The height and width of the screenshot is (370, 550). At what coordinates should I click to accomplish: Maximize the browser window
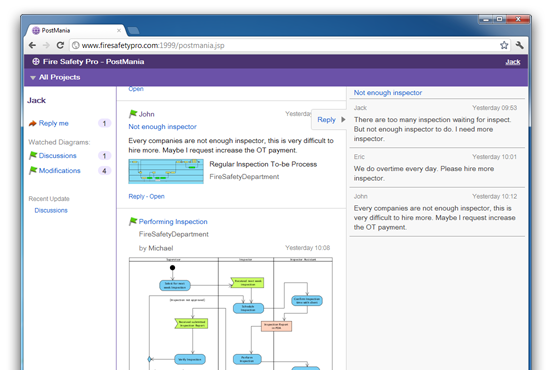[499, 20]
